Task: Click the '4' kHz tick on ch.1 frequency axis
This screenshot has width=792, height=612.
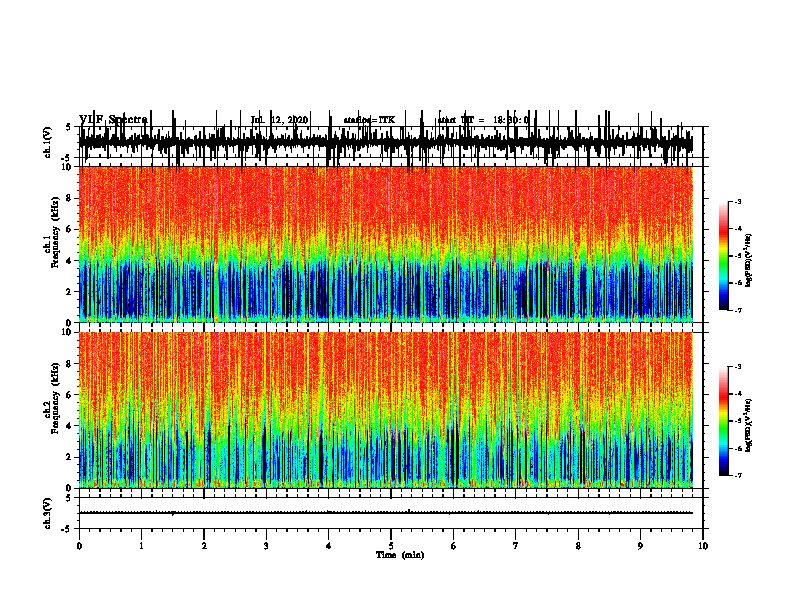Action: click(x=69, y=261)
